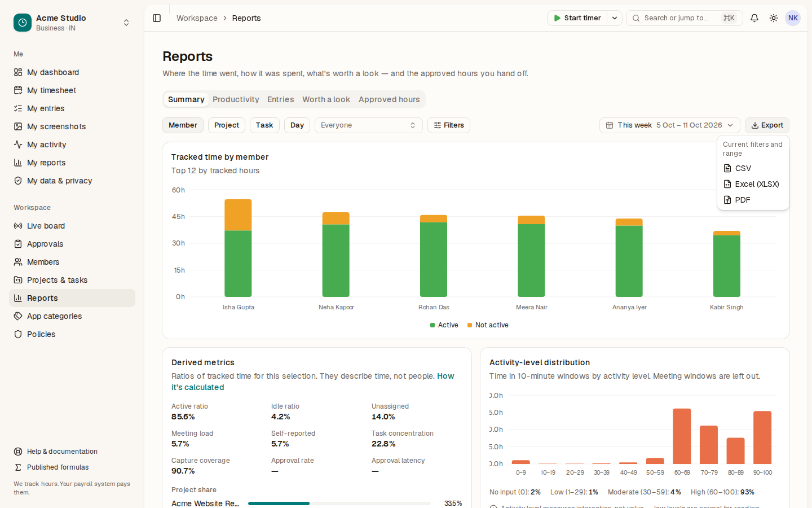812x508 pixels.
Task: Switch to the Entries tab
Action: pos(280,99)
